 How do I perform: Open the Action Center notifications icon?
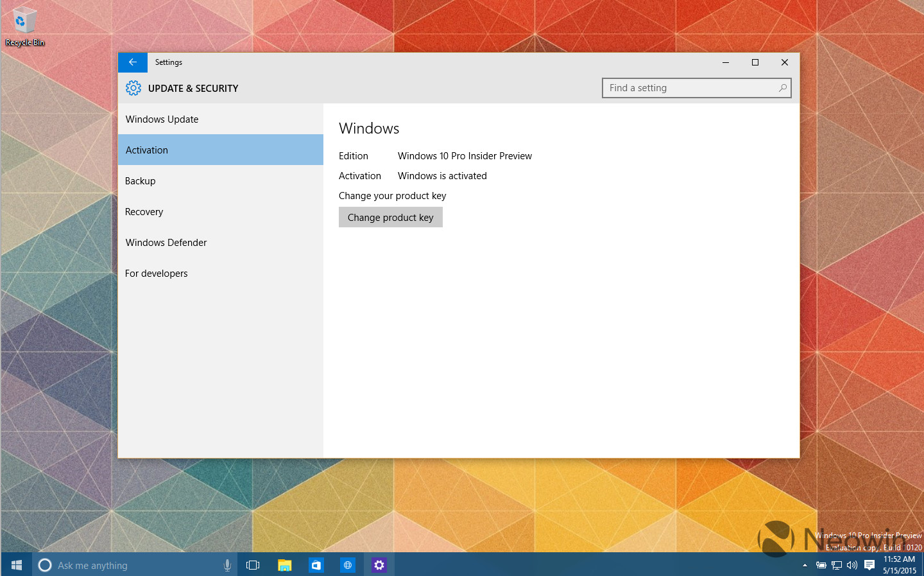click(x=869, y=565)
